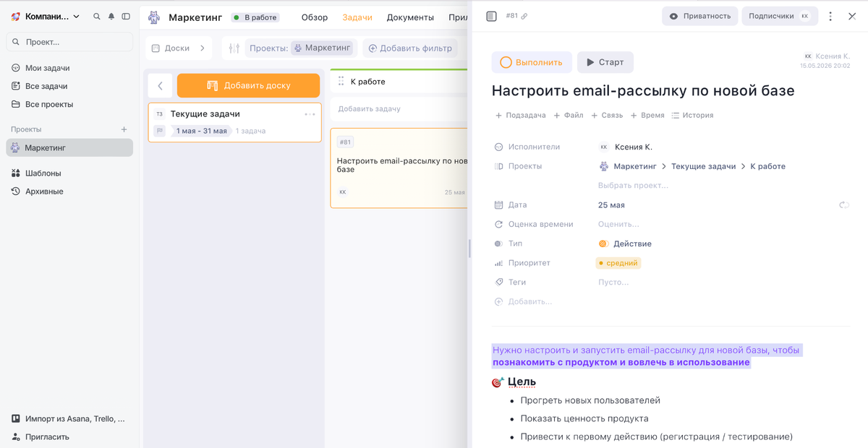Click Оценить... for time estimate
868x448 pixels.
[x=618, y=224]
